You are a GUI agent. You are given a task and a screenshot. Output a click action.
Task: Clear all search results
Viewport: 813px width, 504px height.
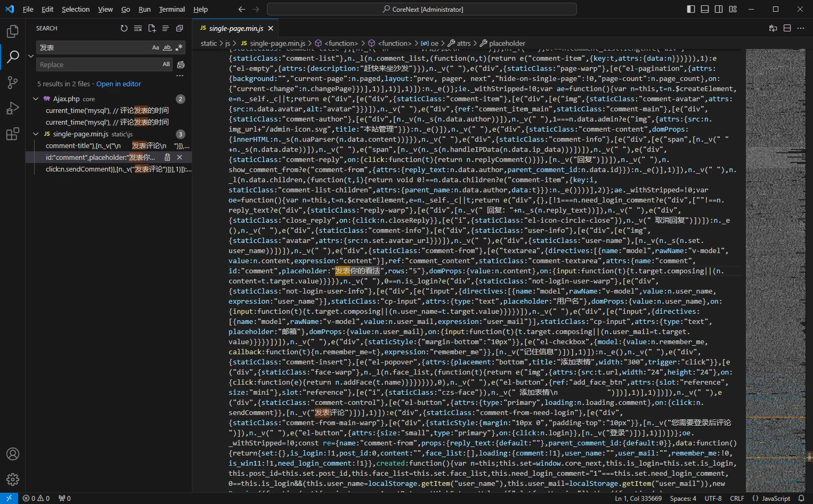138,28
